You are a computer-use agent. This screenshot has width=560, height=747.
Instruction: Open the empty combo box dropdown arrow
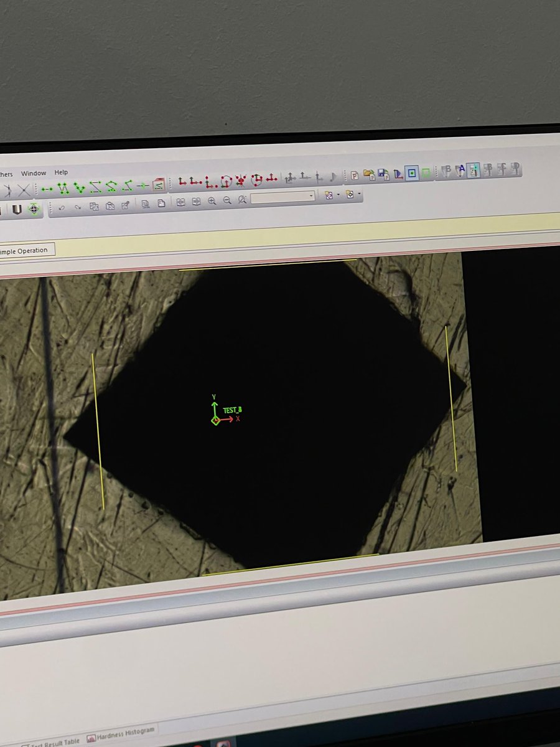[x=311, y=196]
